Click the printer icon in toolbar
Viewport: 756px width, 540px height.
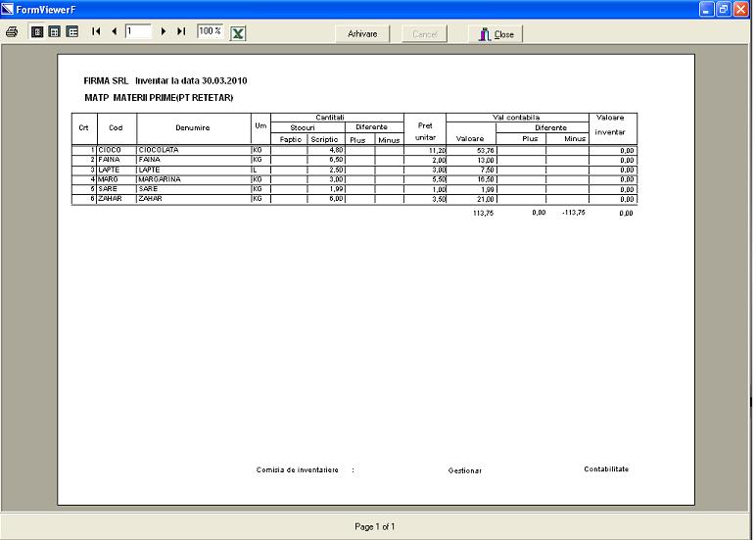pos(12,32)
